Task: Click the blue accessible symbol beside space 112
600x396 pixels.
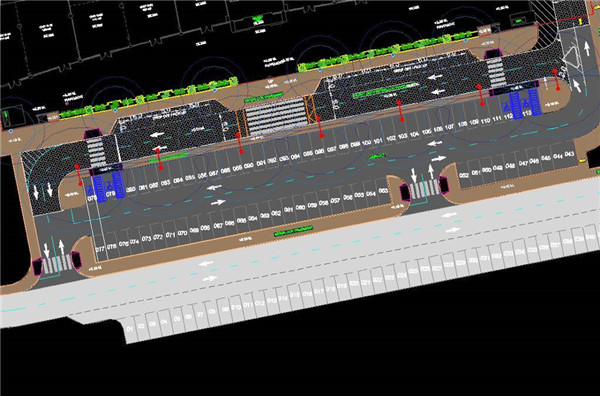Action: pyautogui.click(x=507, y=106)
